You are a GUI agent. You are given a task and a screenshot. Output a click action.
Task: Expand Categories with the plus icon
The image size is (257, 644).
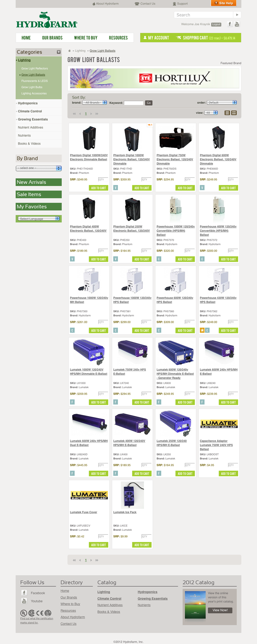click(58, 52)
